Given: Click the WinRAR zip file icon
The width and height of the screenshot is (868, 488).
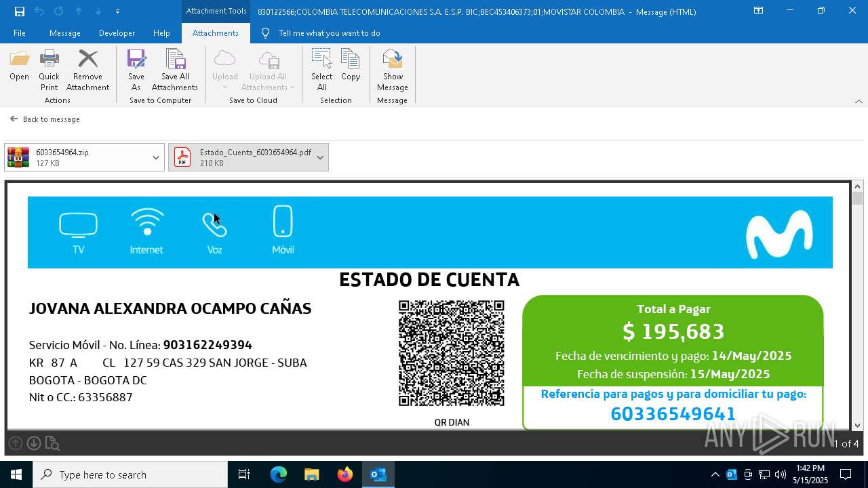Looking at the screenshot, I should point(18,157).
